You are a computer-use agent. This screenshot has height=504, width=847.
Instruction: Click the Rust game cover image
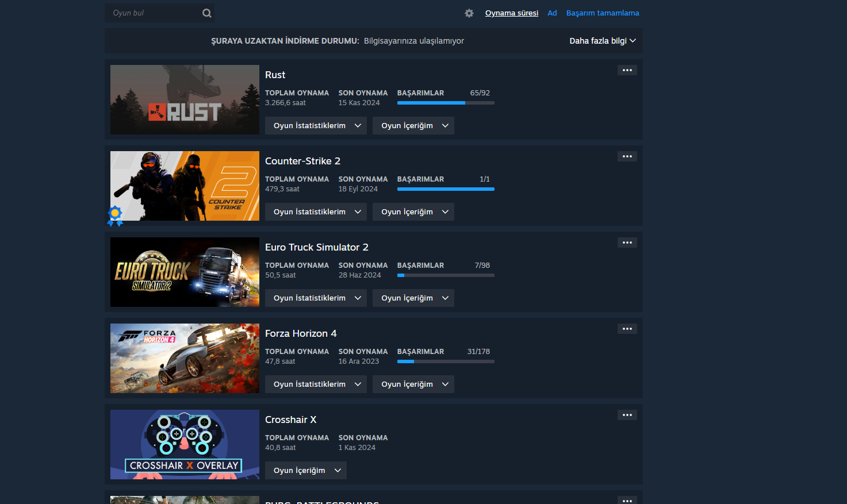pyautogui.click(x=185, y=99)
